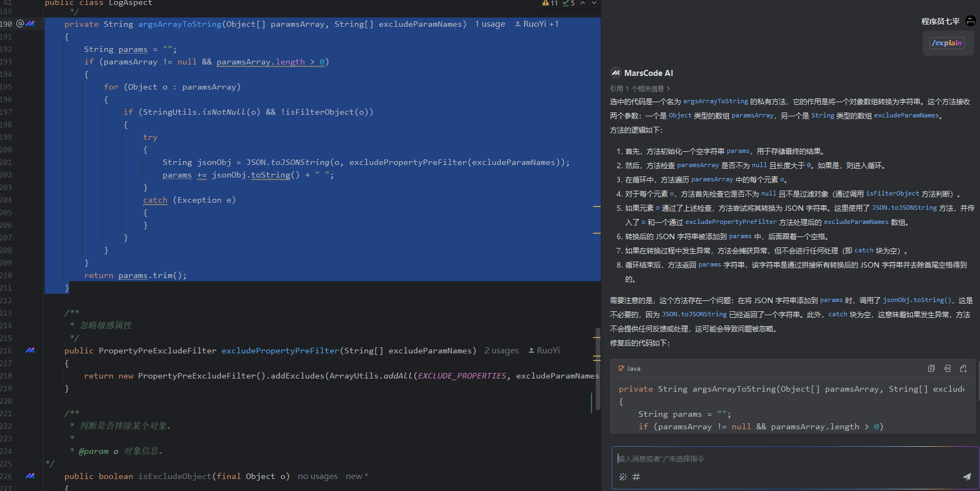The width and height of the screenshot is (980, 491).
Task: Click the /explain command tag
Action: pyautogui.click(x=947, y=43)
